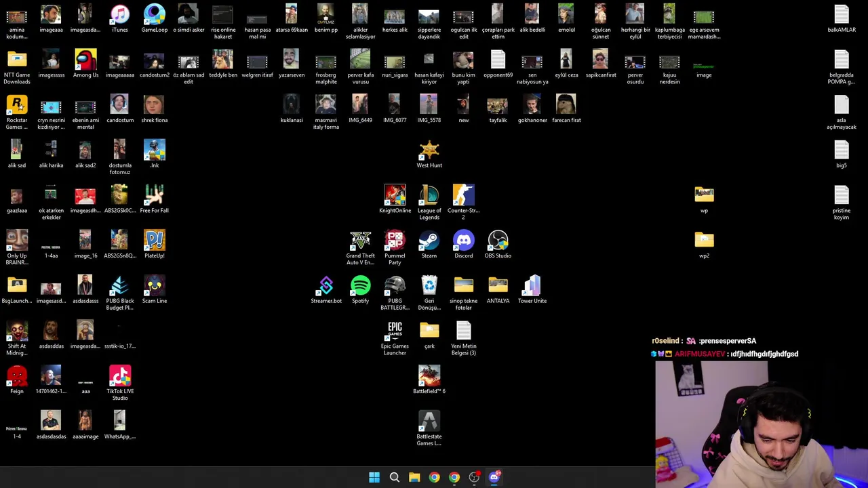Screen dimensions: 868x488
Task: Select the alik sad2 image file
Action: [85, 155]
